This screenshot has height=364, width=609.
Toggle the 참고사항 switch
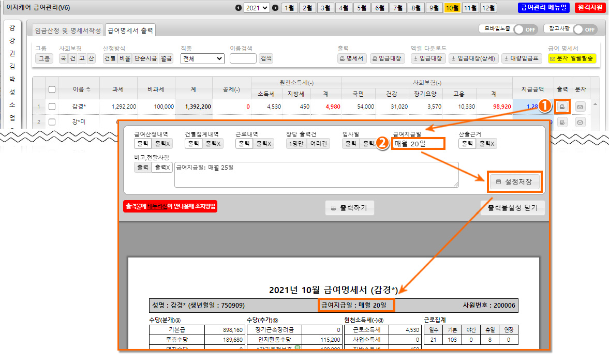[585, 29]
